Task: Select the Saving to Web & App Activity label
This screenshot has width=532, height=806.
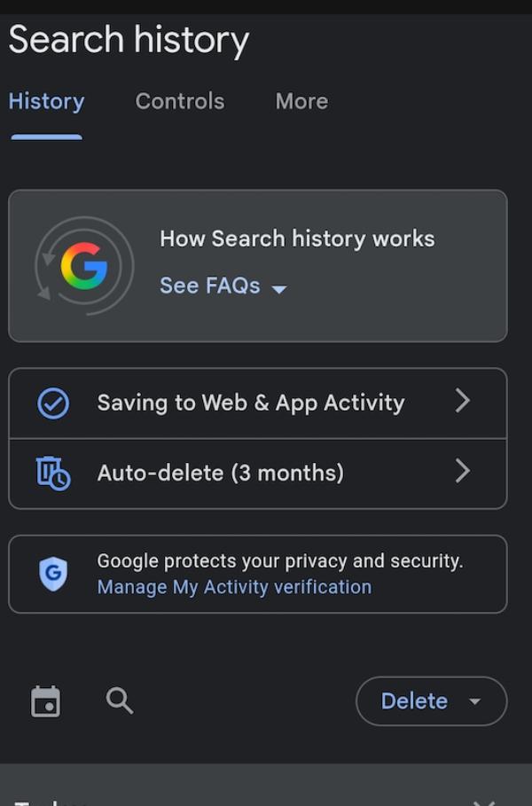Action: (x=251, y=403)
